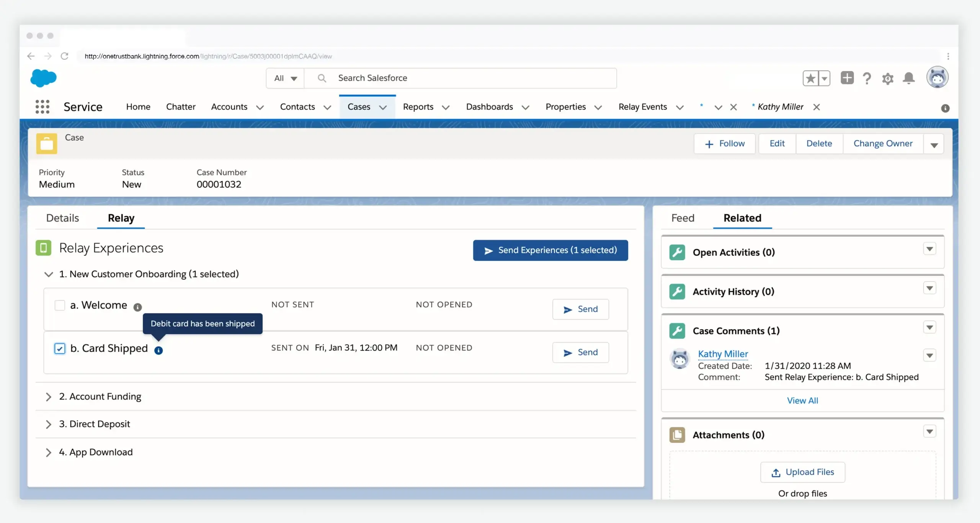Reload the page with the refresh icon

pos(65,56)
